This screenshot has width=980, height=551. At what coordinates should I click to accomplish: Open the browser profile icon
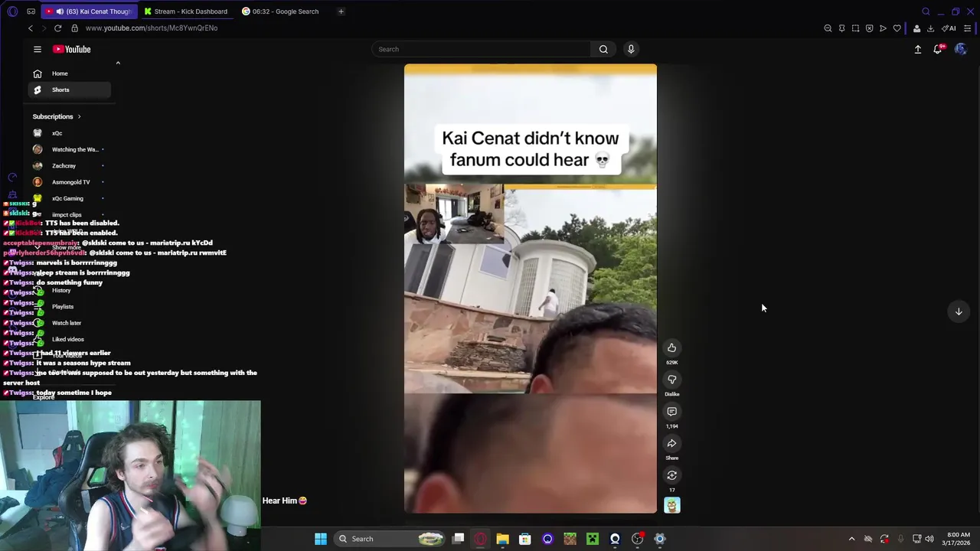coord(916,28)
